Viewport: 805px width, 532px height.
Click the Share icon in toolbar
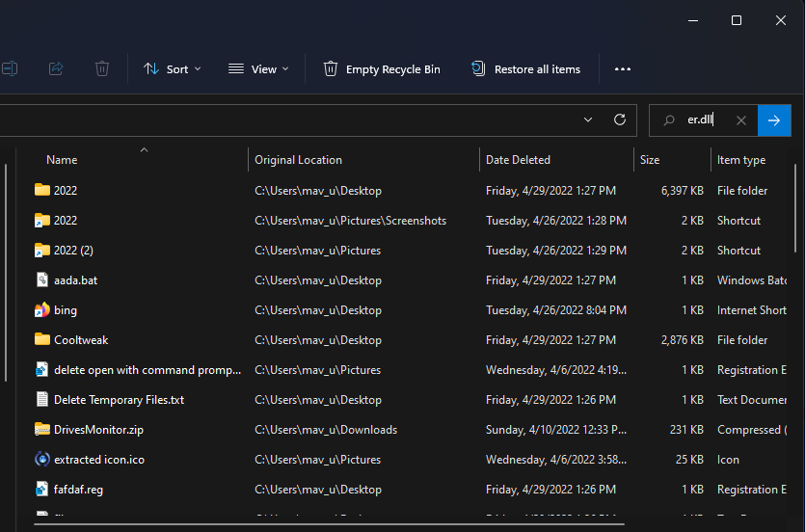tap(56, 69)
